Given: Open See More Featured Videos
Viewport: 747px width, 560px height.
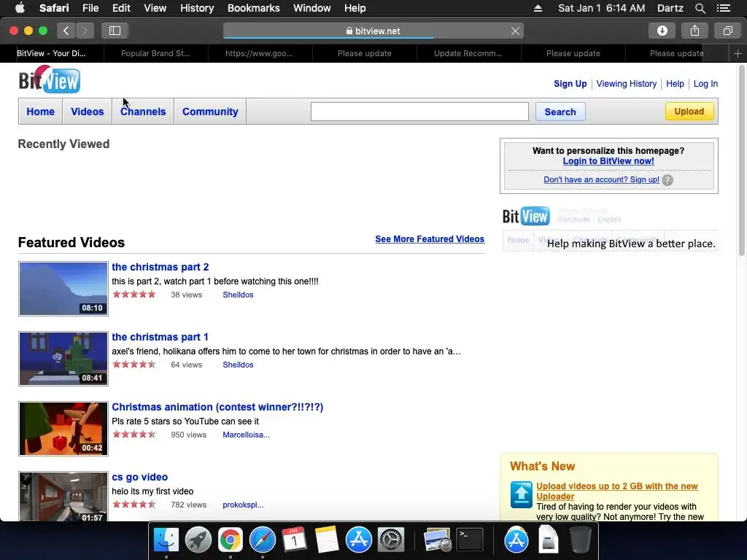Looking at the screenshot, I should pyautogui.click(x=430, y=239).
